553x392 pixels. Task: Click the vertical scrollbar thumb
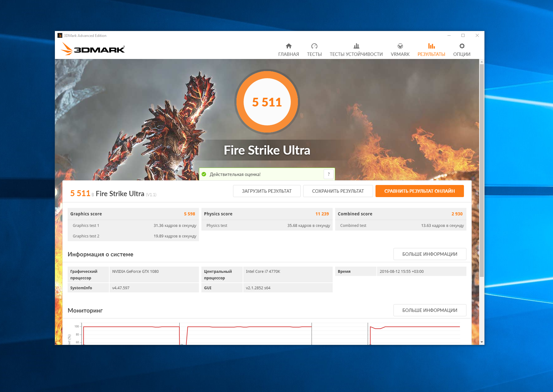pyautogui.click(x=482, y=170)
